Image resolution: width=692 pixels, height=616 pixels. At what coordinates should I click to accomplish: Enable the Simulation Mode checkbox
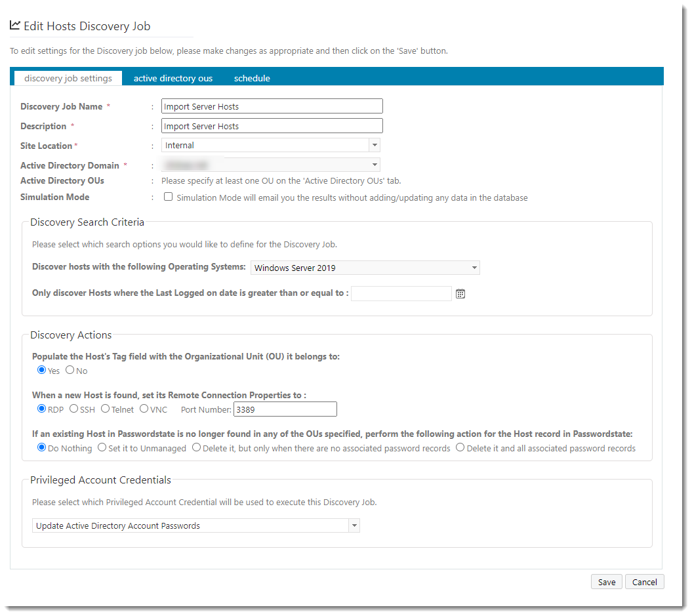pyautogui.click(x=169, y=197)
